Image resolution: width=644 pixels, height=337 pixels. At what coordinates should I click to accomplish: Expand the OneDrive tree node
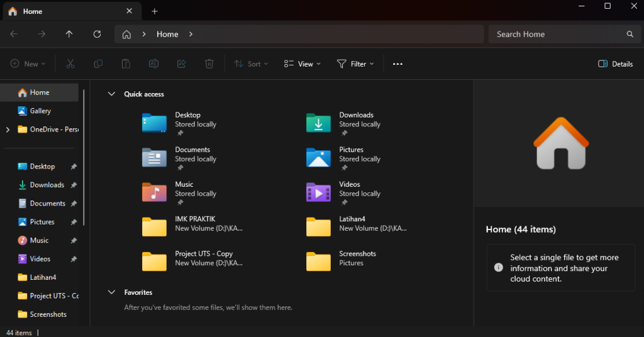pos(8,130)
